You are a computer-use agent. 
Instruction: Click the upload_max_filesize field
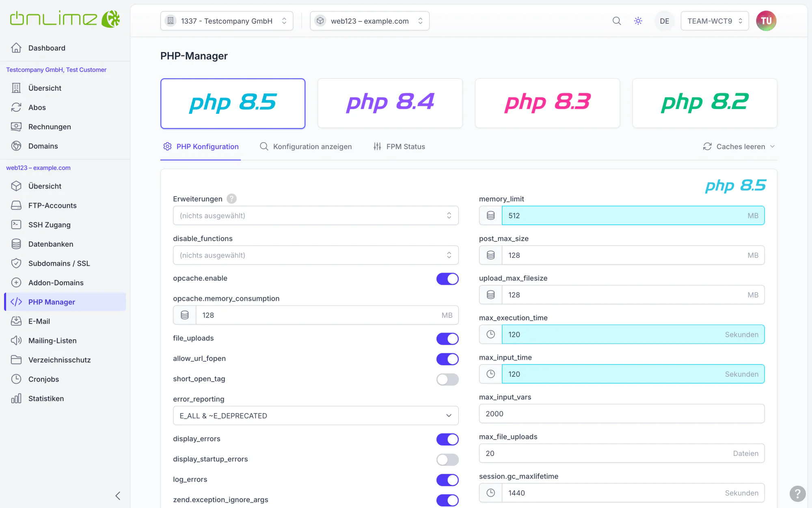633,295
